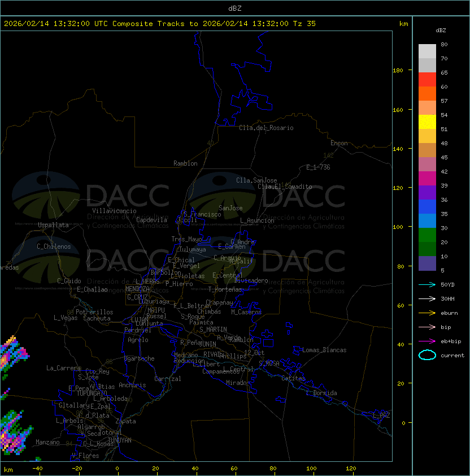470x476 pixels.
Task: Click the E_1-736 map label
Action: [x=318, y=167]
